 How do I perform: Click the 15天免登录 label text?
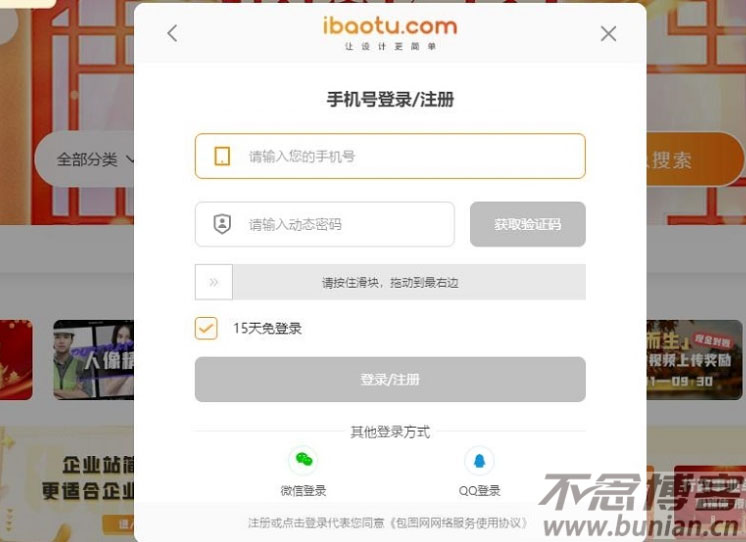tap(267, 328)
